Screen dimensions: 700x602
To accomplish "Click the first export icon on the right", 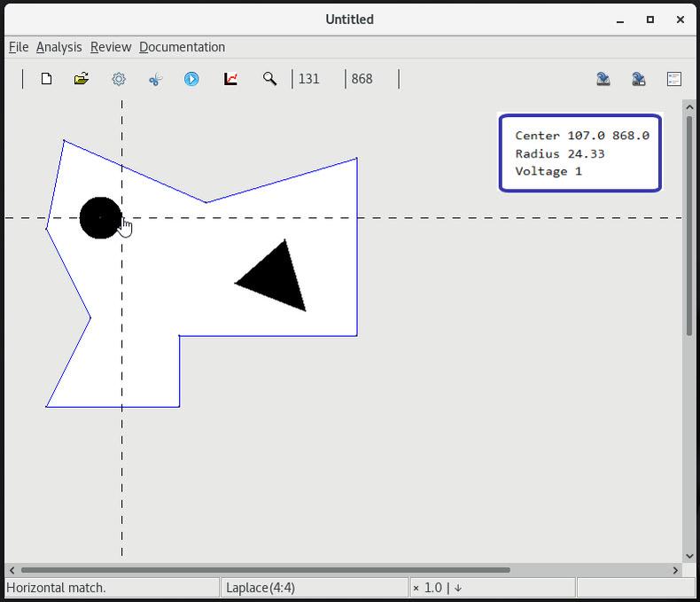I will 603,79.
